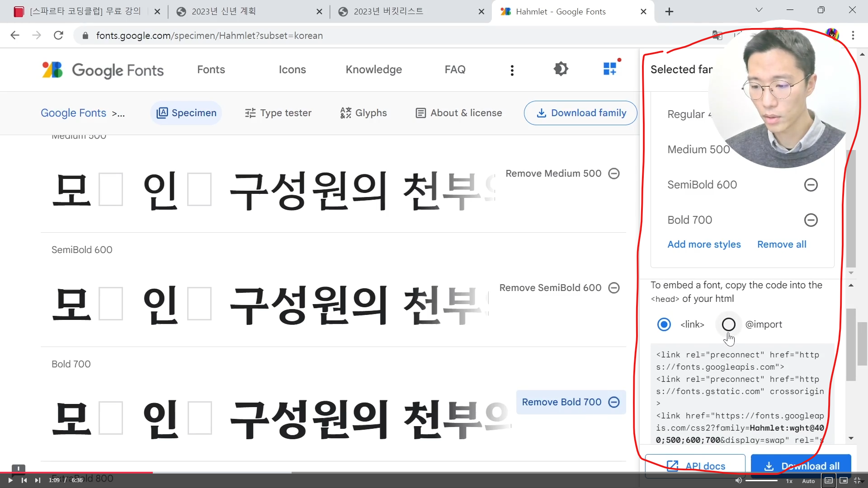Reload the current page
This screenshot has height=488, width=868.
click(58, 35)
